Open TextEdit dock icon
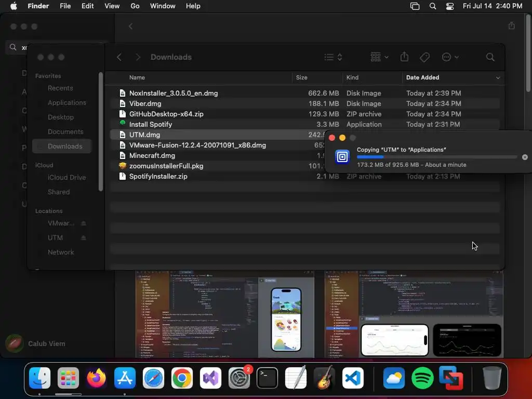This screenshot has width=532, height=399. tap(296, 378)
